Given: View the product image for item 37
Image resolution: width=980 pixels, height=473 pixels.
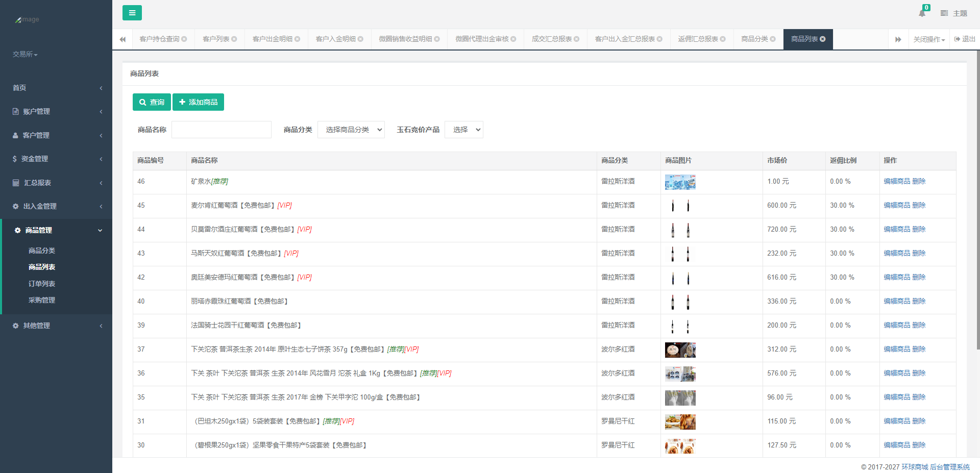Looking at the screenshot, I should (x=680, y=350).
